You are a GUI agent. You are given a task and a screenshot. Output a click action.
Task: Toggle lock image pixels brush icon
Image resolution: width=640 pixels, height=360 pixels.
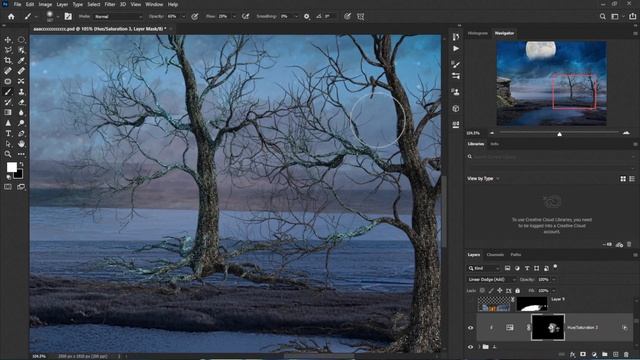click(x=491, y=291)
